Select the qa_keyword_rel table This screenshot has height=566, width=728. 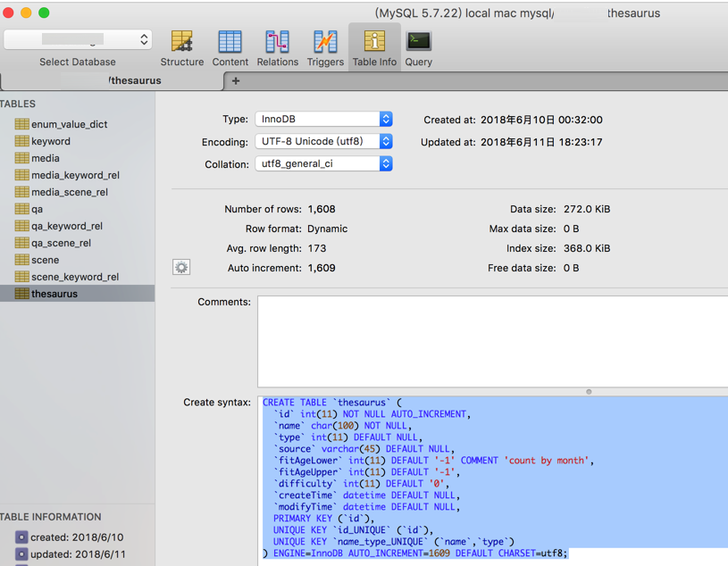[x=67, y=226]
